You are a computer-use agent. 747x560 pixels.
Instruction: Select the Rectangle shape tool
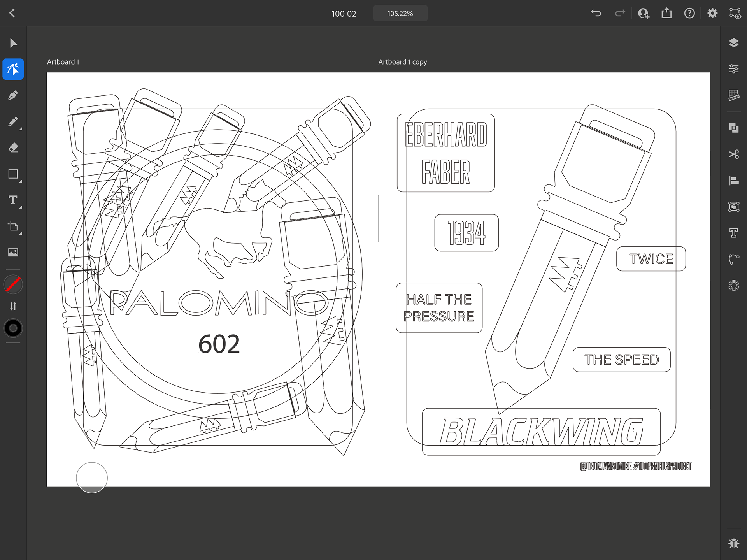coord(13,174)
